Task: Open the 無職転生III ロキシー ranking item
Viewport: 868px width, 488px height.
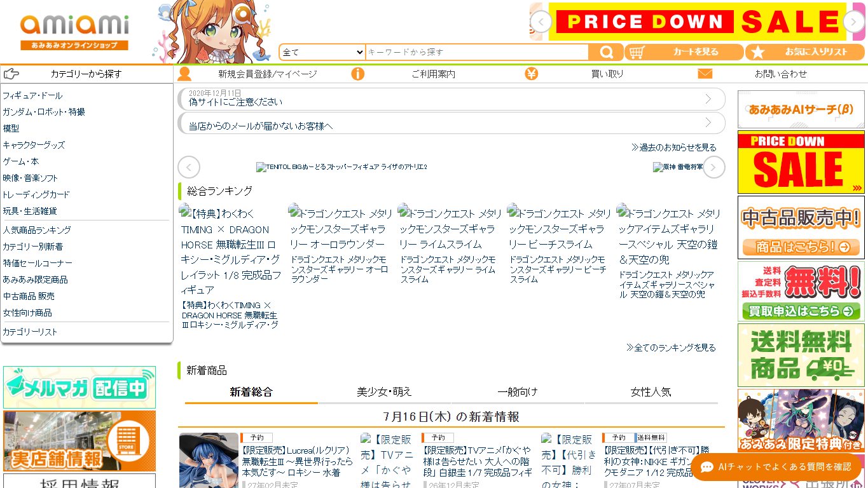Action: [x=230, y=267]
